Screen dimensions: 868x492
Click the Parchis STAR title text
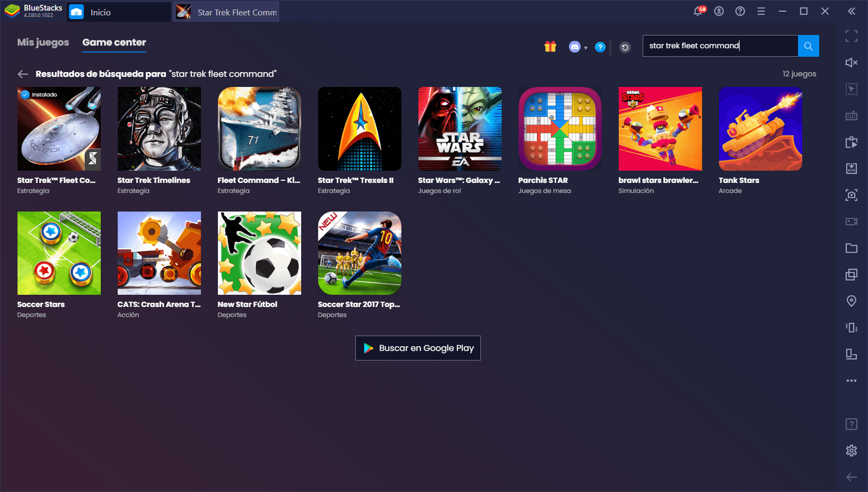tap(543, 180)
